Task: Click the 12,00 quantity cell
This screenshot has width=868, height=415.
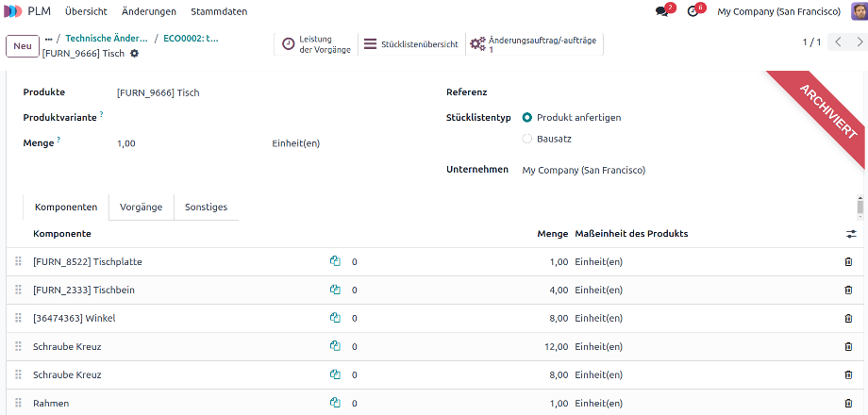Action: [557, 346]
